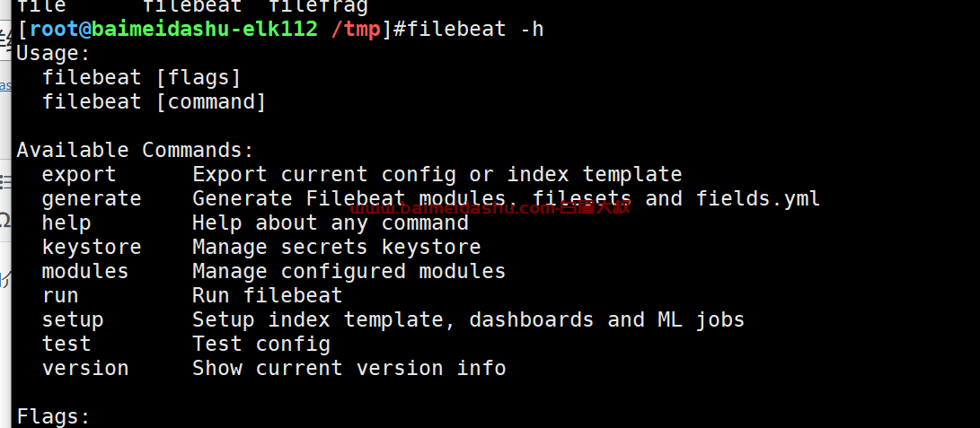Click the 'Run filebeat' description text
This screenshot has width=980, height=428.
pyautogui.click(x=268, y=295)
